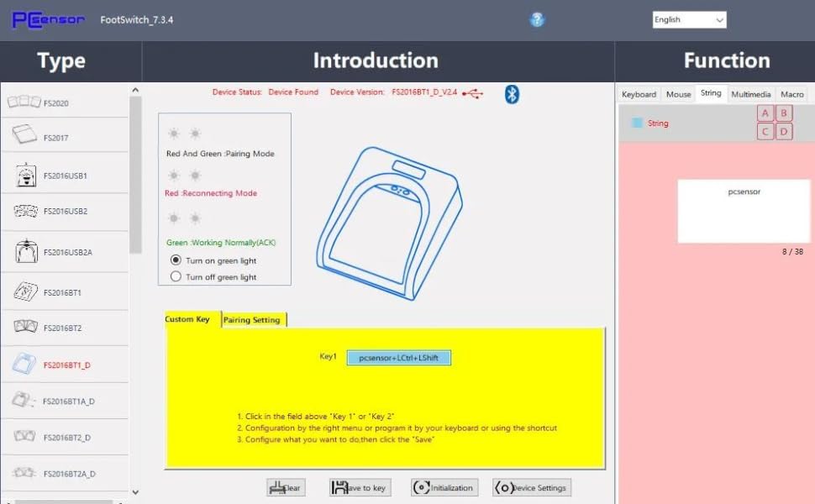Pick the FS2016BT2 device icon
The height and width of the screenshot is (504, 815).
point(25,327)
